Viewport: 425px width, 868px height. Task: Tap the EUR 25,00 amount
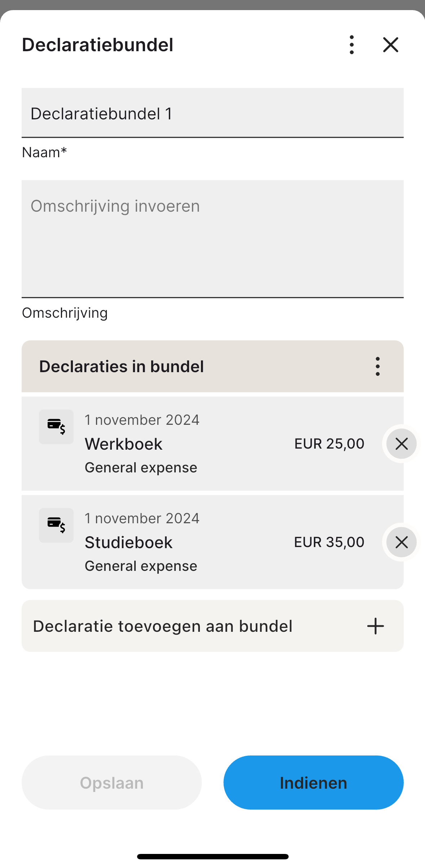329,444
